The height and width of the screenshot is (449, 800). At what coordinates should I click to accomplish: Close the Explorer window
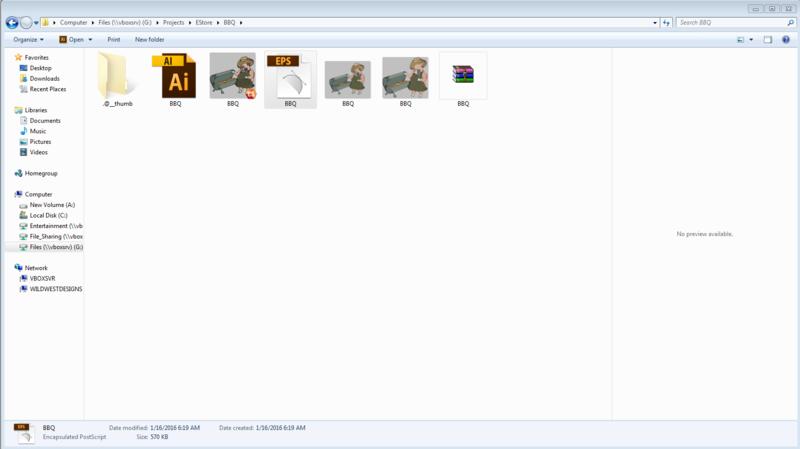pyautogui.click(x=788, y=9)
